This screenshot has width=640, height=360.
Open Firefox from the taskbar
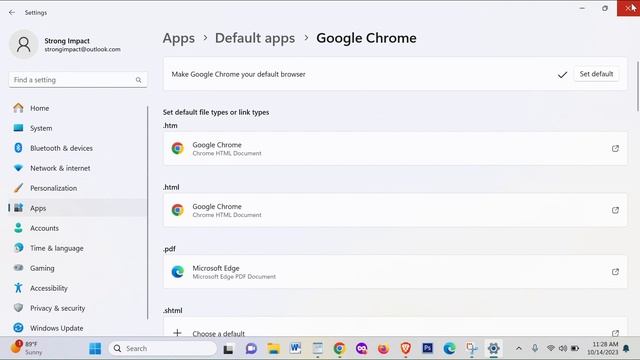[383, 349]
